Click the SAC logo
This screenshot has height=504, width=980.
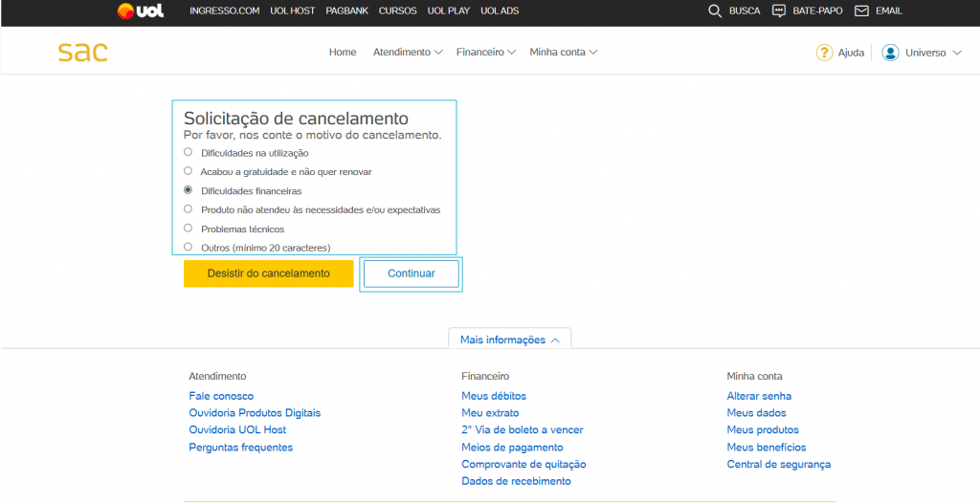pyautogui.click(x=82, y=52)
